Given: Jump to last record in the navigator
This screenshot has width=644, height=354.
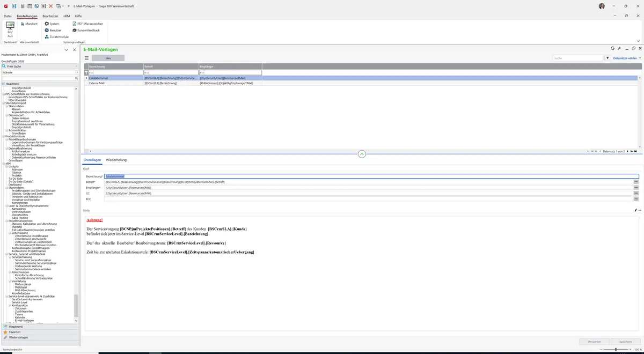Looking at the screenshot, I should (636, 151).
